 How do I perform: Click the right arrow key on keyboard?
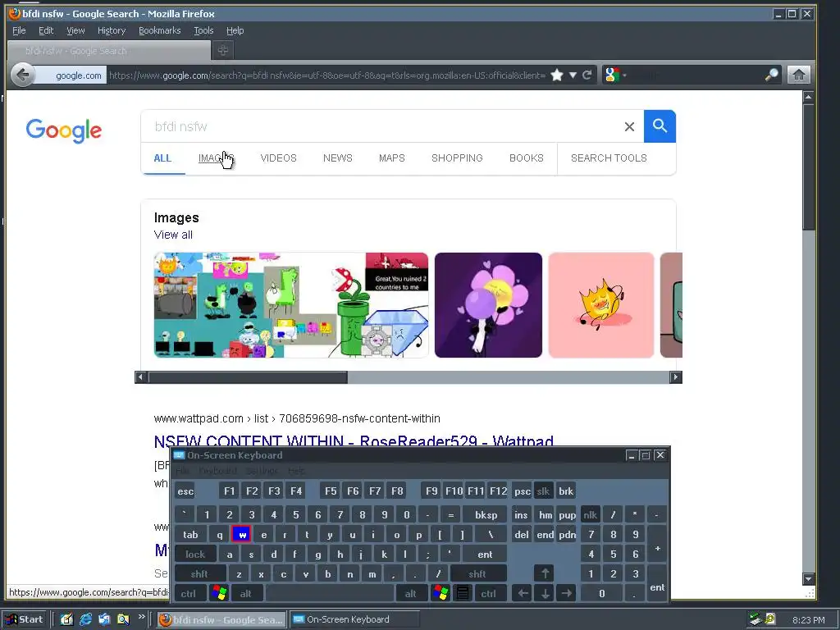coord(566,593)
